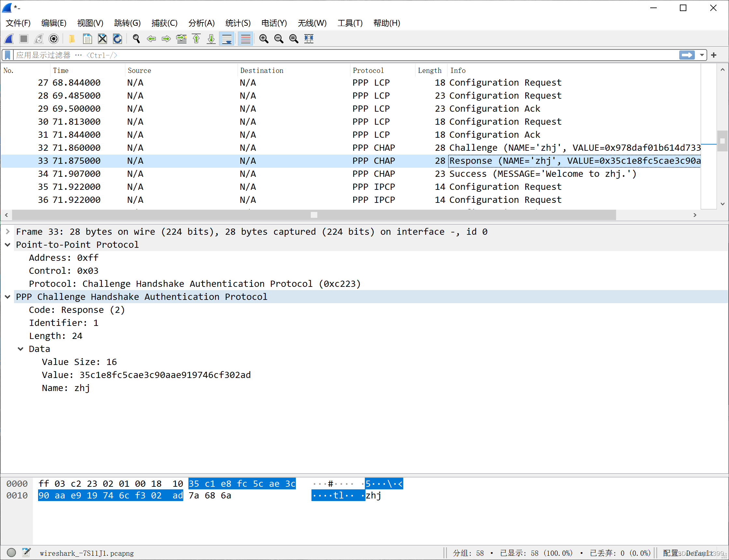The height and width of the screenshot is (560, 729).
Task: Go to the next packet (right arrow)
Action: (x=166, y=39)
